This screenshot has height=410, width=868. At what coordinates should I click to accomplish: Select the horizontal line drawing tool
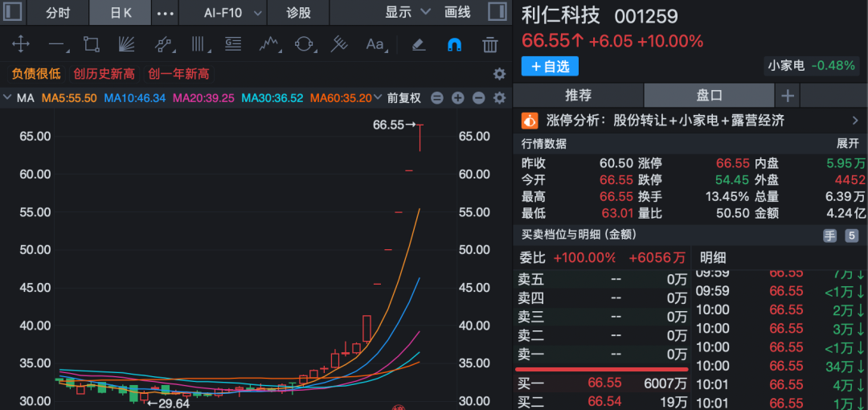[57, 44]
